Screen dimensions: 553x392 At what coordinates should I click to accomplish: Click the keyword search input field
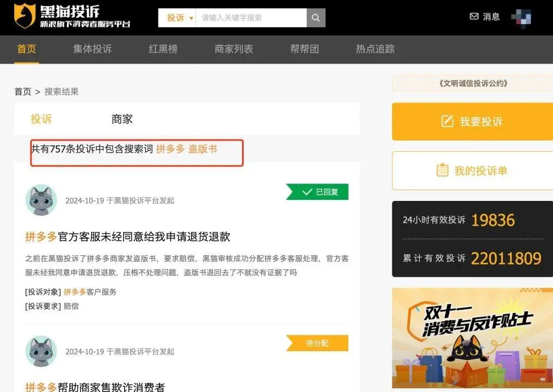pyautogui.click(x=251, y=17)
